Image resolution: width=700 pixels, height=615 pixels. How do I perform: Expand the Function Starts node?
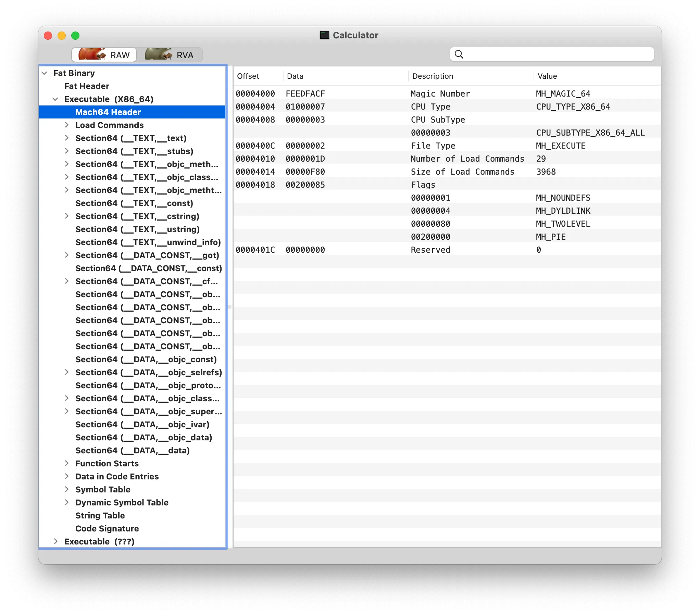(x=67, y=463)
